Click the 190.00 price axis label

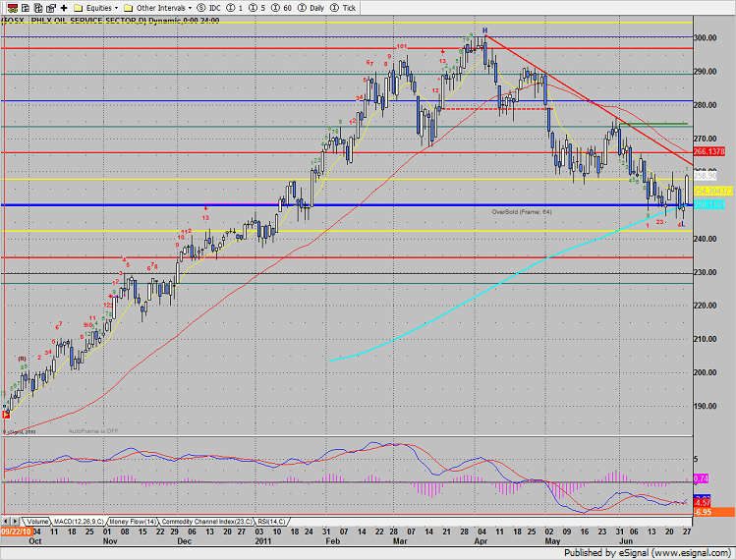(x=706, y=406)
